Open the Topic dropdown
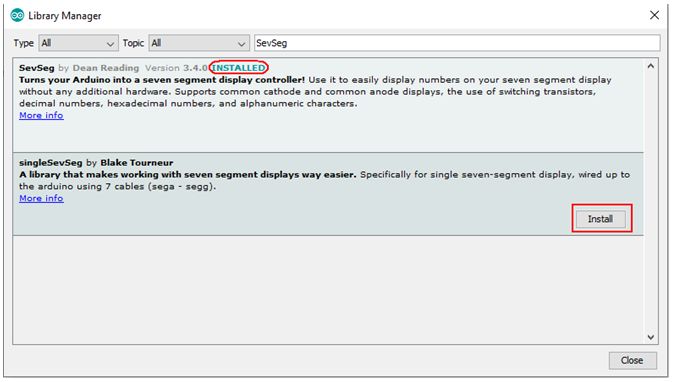673x382 pixels. coord(199,43)
